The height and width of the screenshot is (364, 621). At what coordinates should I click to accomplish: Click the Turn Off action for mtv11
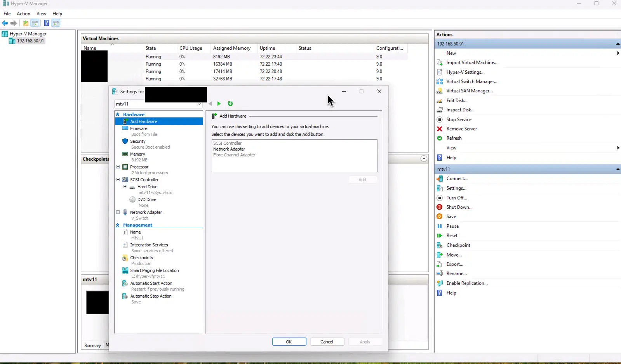457,198
